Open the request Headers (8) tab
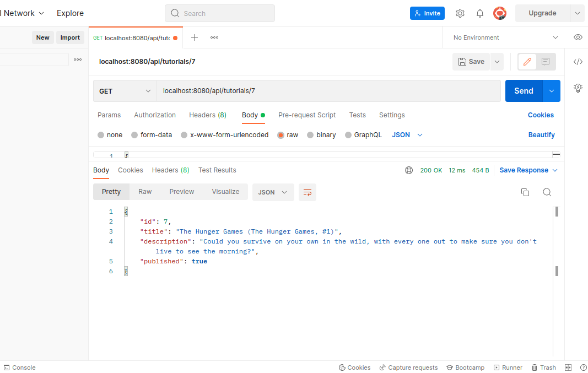The width and height of the screenshot is (588, 373). pos(208,115)
